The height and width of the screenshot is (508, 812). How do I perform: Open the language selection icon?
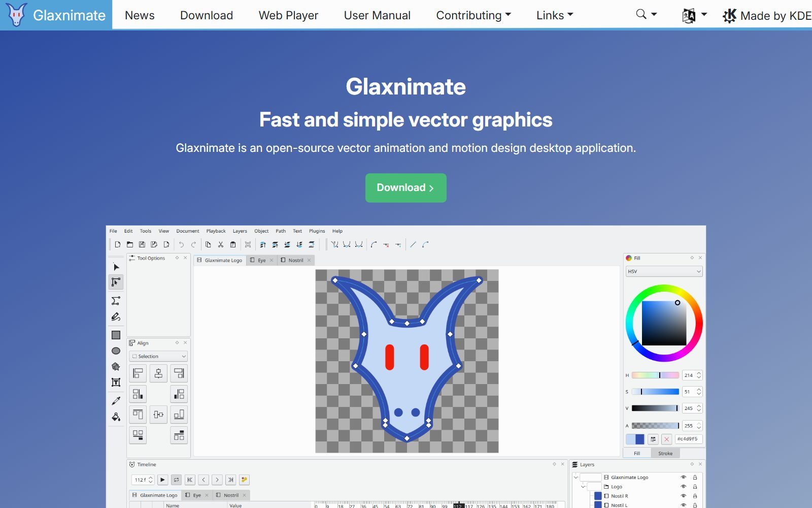tap(689, 16)
